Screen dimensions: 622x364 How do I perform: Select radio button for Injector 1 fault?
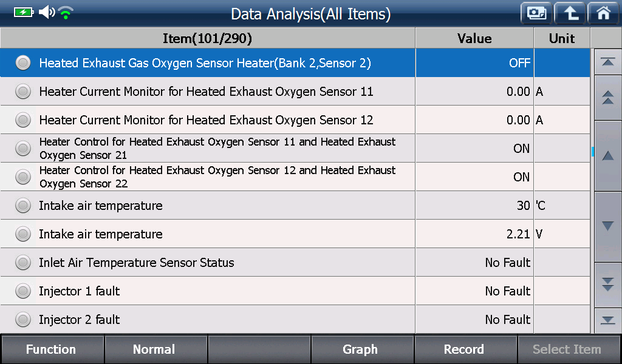(x=23, y=291)
